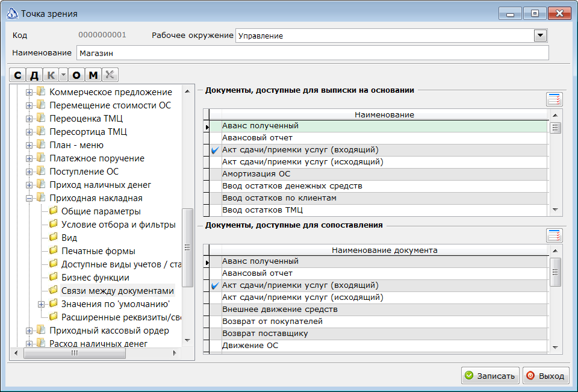Toggle mark for Возврат поставщику row

coord(216,334)
